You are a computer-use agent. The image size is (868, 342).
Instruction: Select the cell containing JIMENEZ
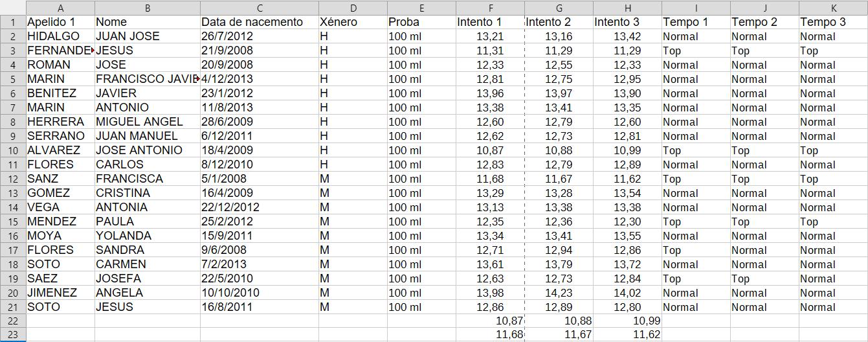click(x=60, y=293)
